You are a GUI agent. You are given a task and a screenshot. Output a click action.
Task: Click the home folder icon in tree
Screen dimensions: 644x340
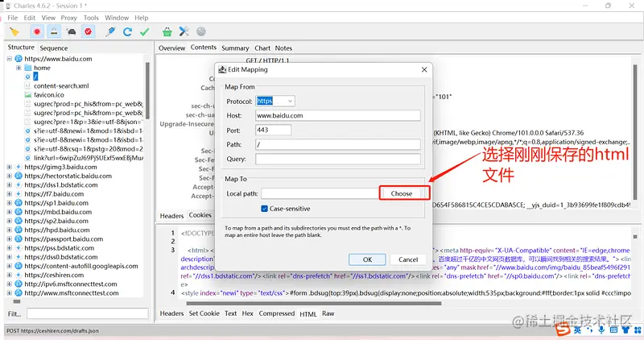pos(28,68)
